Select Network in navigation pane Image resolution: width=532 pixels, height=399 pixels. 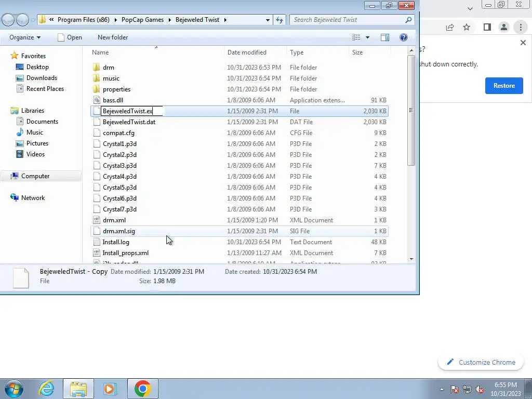click(x=33, y=197)
